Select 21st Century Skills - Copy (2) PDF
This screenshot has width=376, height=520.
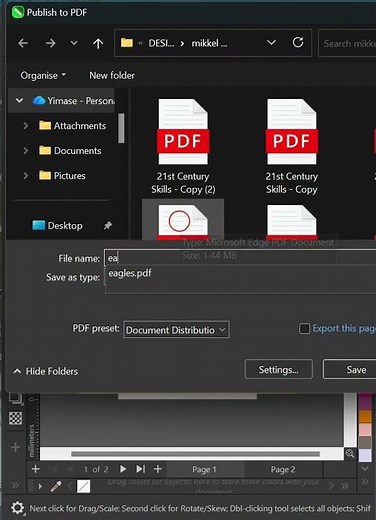coord(183,147)
